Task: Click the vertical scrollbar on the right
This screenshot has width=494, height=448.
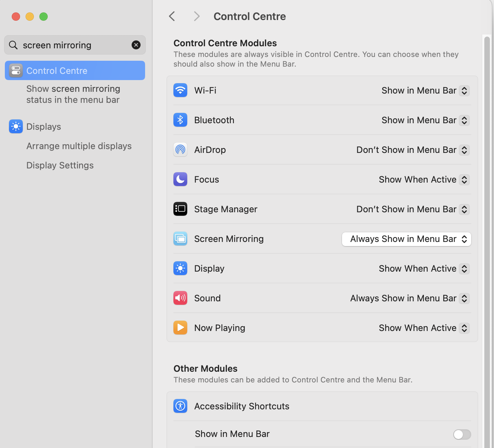Action: [487, 242]
